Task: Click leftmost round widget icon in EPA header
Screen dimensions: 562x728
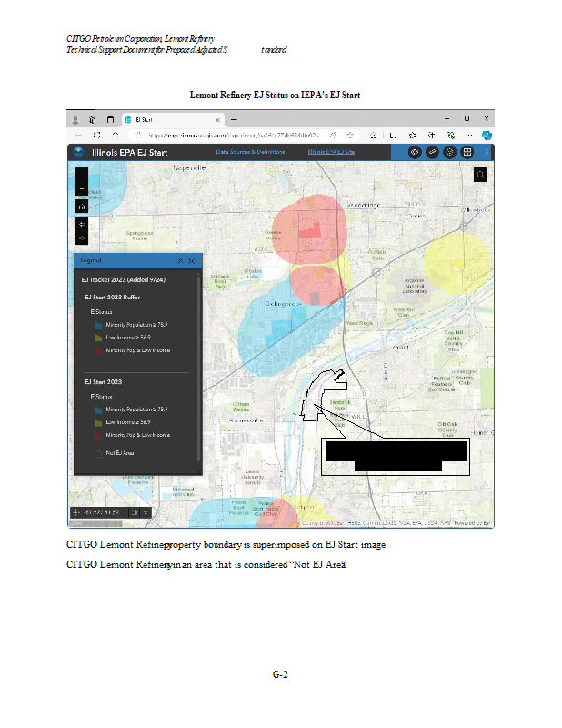Action: point(414,152)
